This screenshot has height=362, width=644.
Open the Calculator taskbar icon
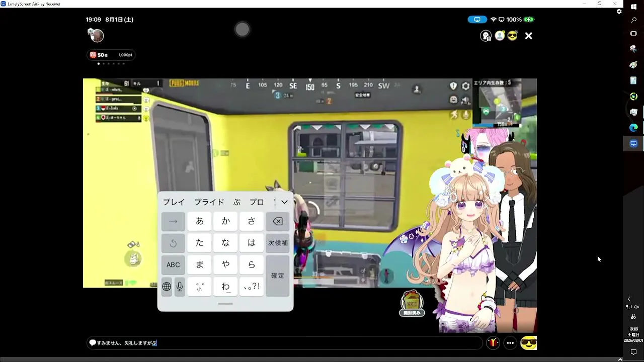(x=633, y=80)
